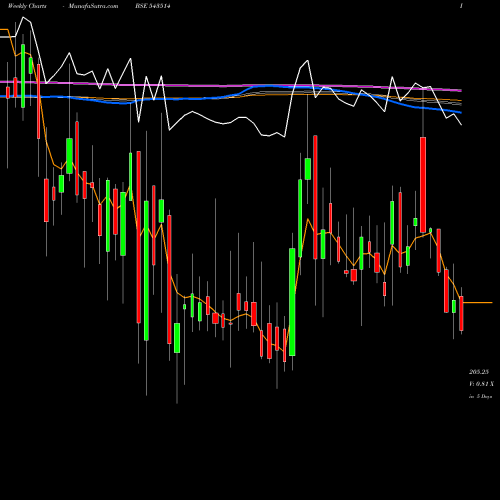500x500 pixels.
Task: Click the 'BSE 543514' symbol label
Action: pos(153,6)
